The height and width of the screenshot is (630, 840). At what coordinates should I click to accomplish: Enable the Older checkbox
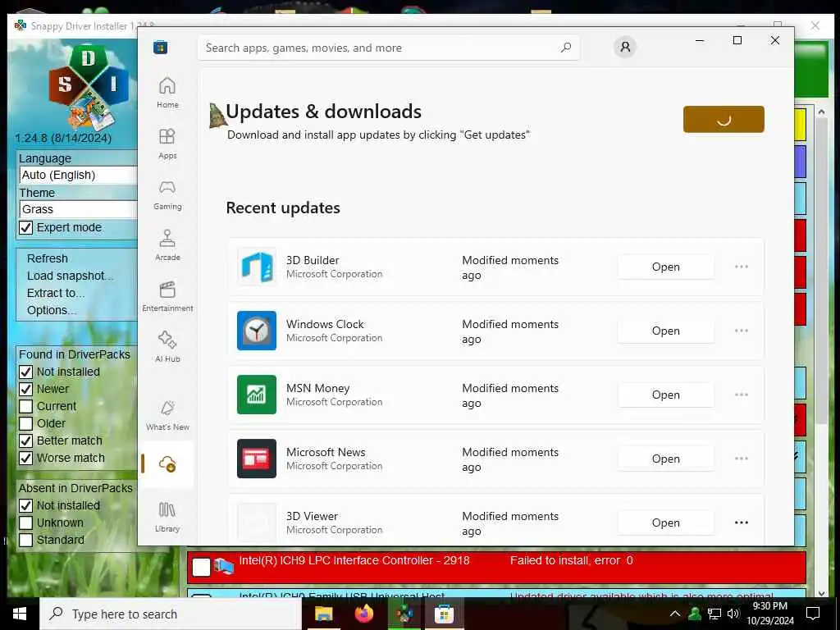(25, 423)
